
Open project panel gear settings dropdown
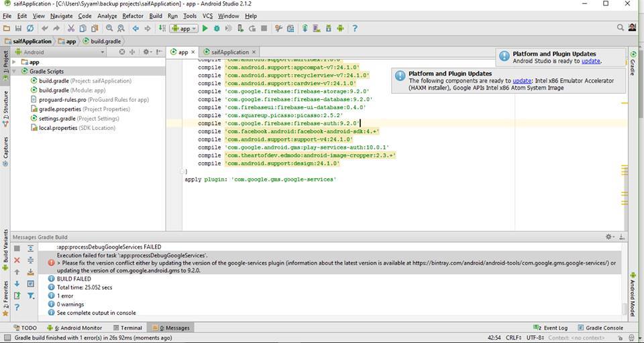[148, 52]
